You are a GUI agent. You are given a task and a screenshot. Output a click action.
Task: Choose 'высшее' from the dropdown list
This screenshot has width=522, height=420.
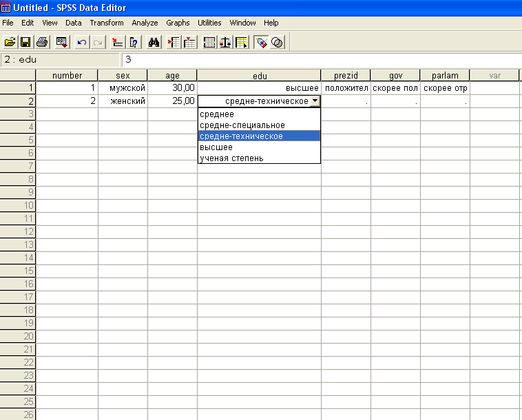pos(259,147)
